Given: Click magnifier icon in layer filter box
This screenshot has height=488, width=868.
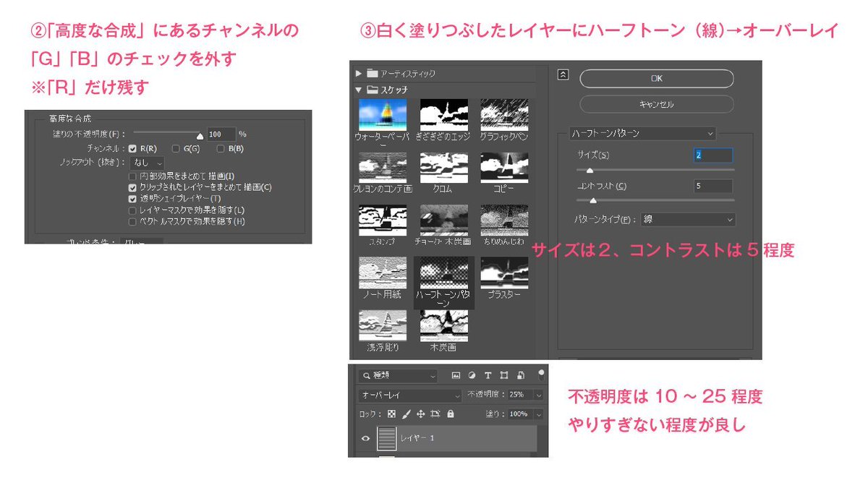Looking at the screenshot, I should coord(366,376).
